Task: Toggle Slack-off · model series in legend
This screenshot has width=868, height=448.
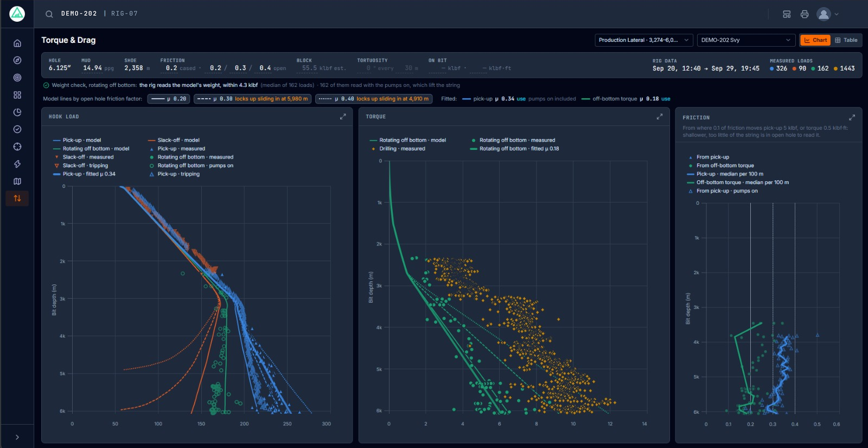Action: (174, 140)
